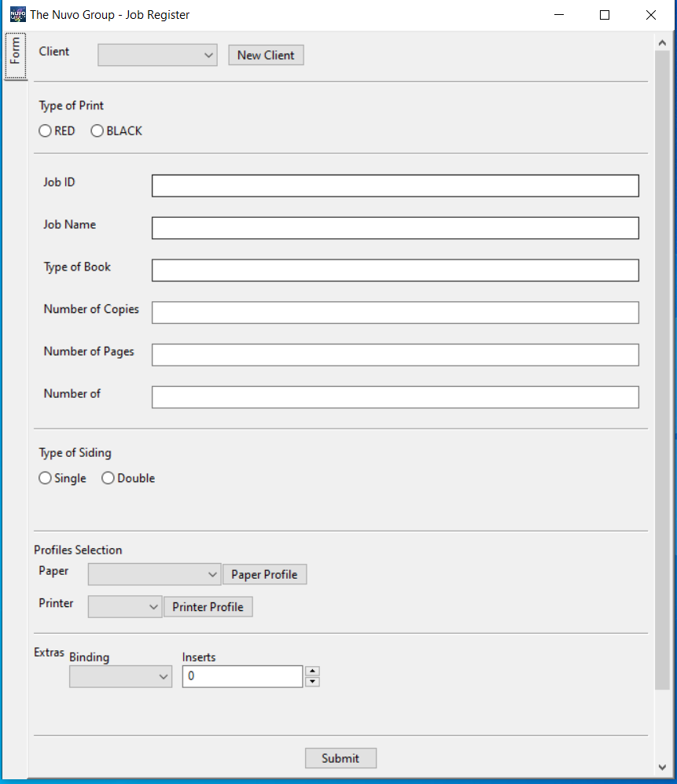Increase Inserts with the up stepper arrow
This screenshot has width=677, height=784.
(312, 671)
